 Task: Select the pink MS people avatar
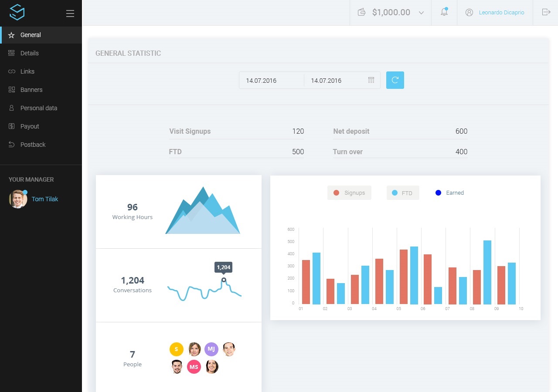pos(194,367)
